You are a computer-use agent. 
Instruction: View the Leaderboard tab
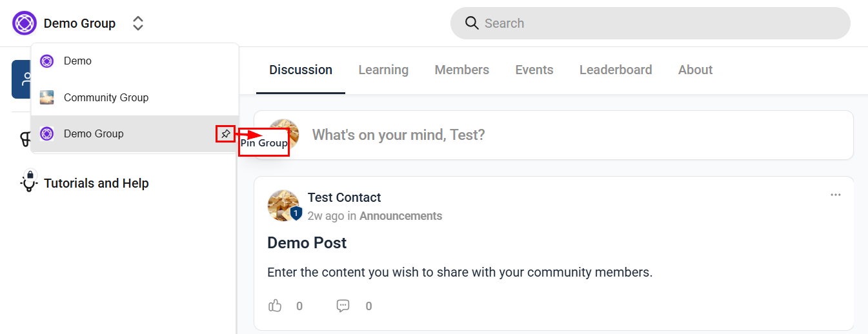point(616,70)
